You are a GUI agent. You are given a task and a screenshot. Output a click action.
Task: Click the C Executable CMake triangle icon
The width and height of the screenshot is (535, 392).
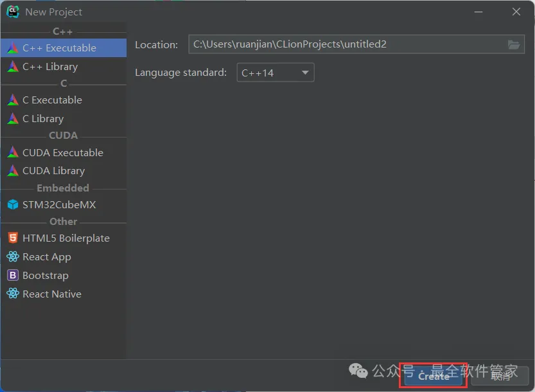[13, 100]
